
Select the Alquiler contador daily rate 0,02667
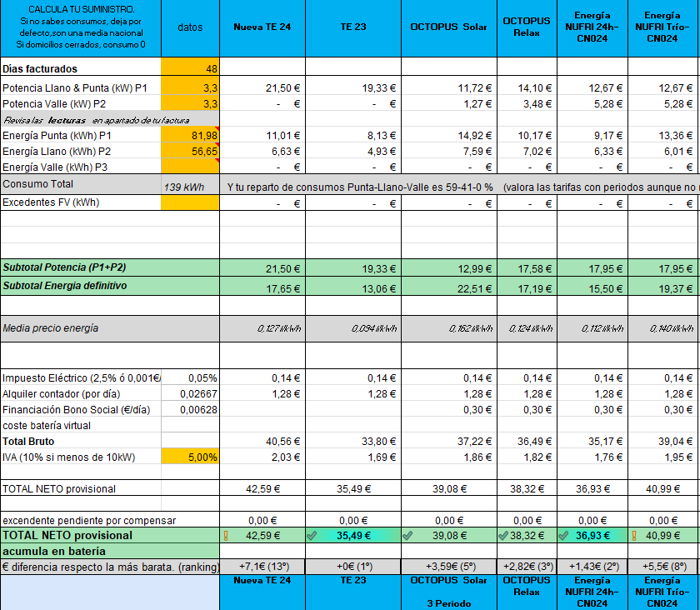tap(190, 393)
